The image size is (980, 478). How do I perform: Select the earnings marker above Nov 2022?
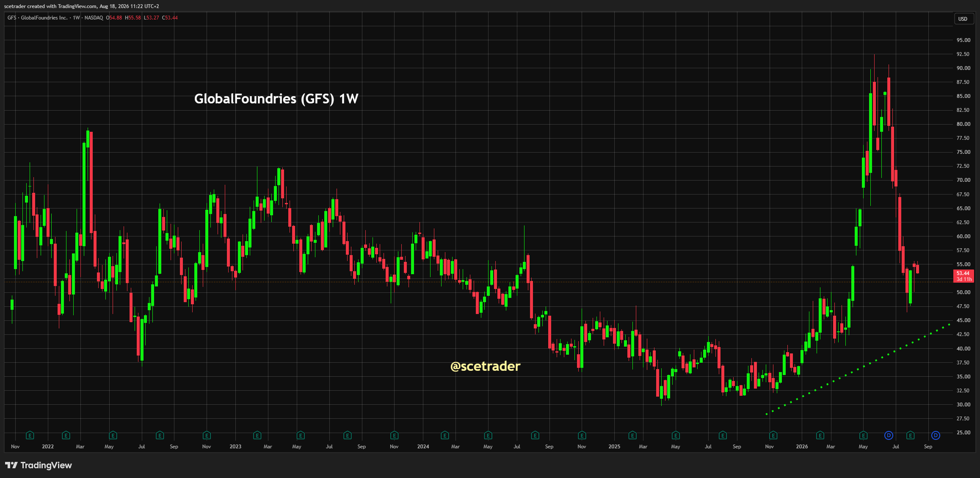207,435
